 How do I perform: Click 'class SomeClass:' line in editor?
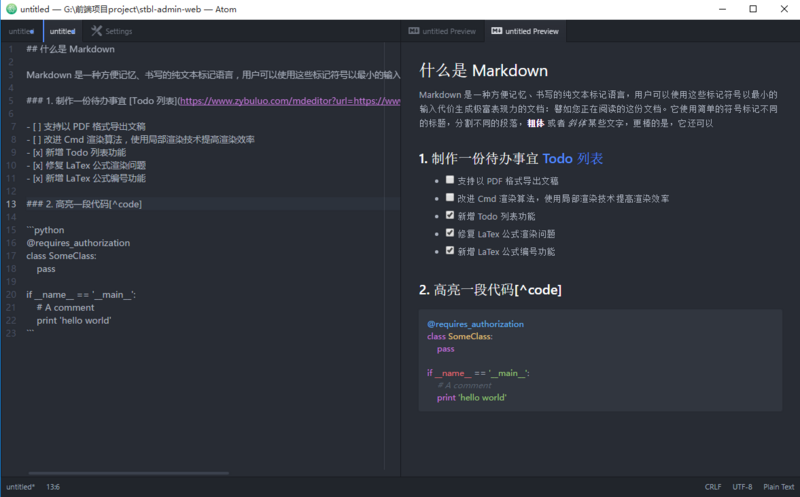tap(61, 256)
